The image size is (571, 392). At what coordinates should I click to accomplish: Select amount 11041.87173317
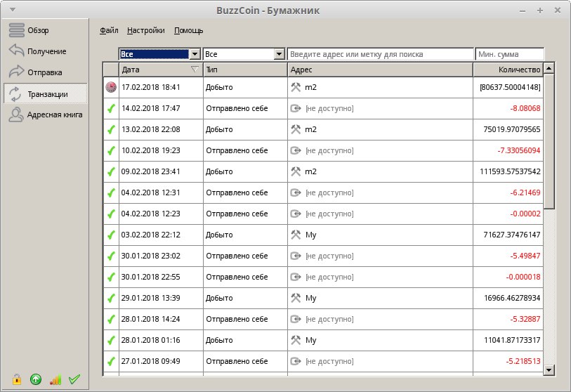click(x=511, y=340)
